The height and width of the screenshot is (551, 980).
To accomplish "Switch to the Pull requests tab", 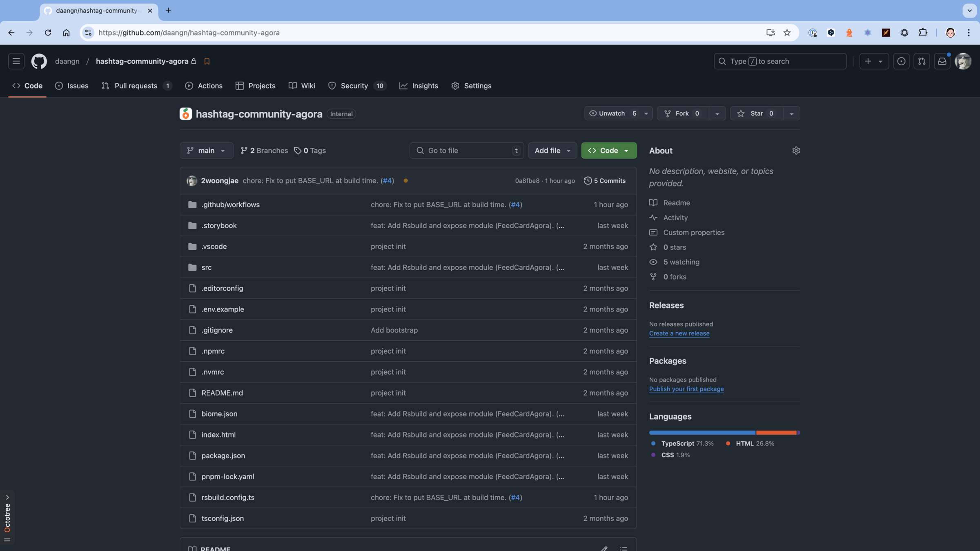I will coord(136,86).
